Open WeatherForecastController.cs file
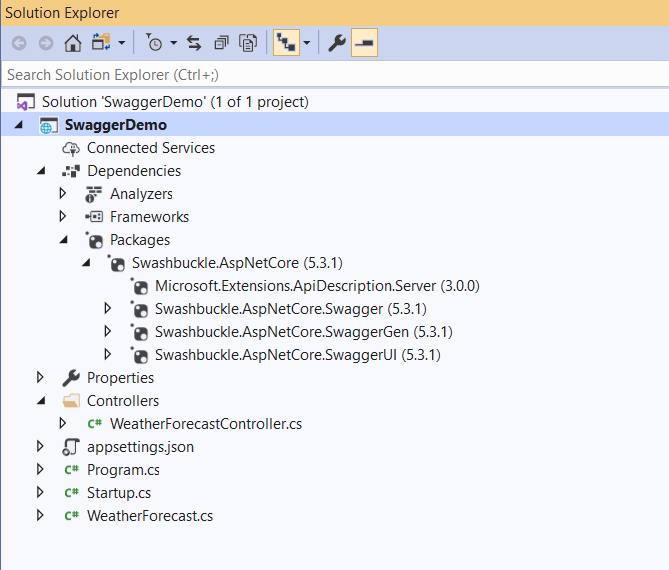Image resolution: width=669 pixels, height=570 pixels. click(206, 425)
